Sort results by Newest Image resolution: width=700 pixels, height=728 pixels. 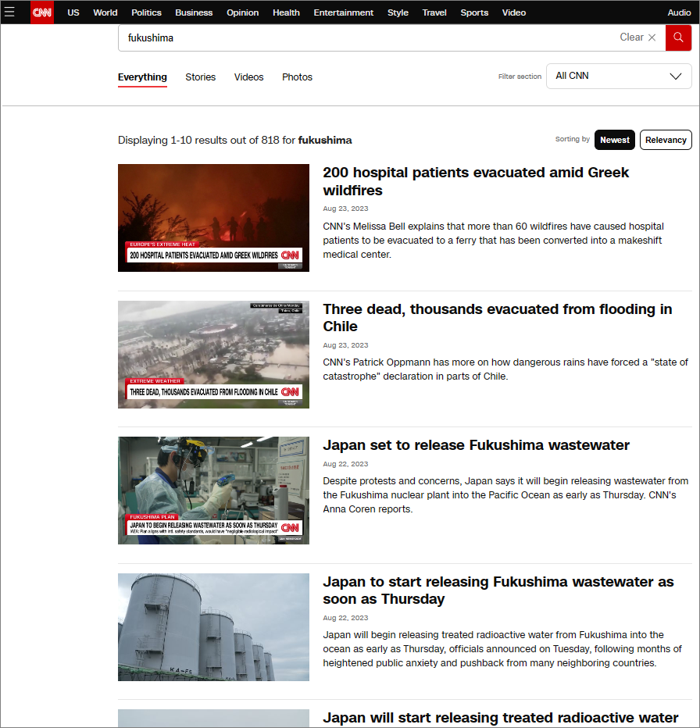pyautogui.click(x=615, y=140)
